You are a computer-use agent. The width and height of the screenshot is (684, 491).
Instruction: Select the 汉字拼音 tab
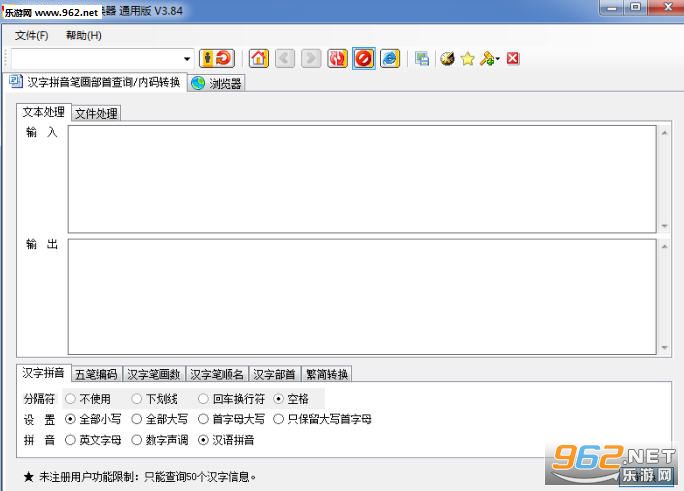point(44,373)
